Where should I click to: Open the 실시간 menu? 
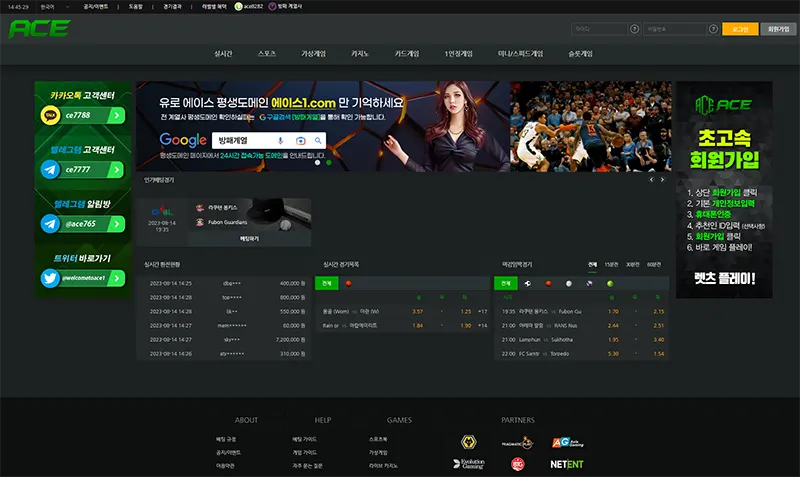tap(223, 54)
